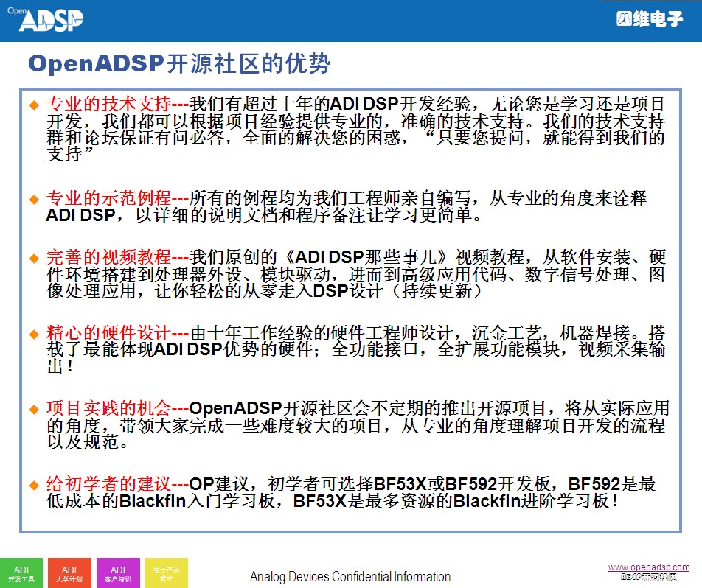Viewport: 702px width, 588px height.
Task: Click the slide title OpenADSP开源社区的优势
Action: 179,63
